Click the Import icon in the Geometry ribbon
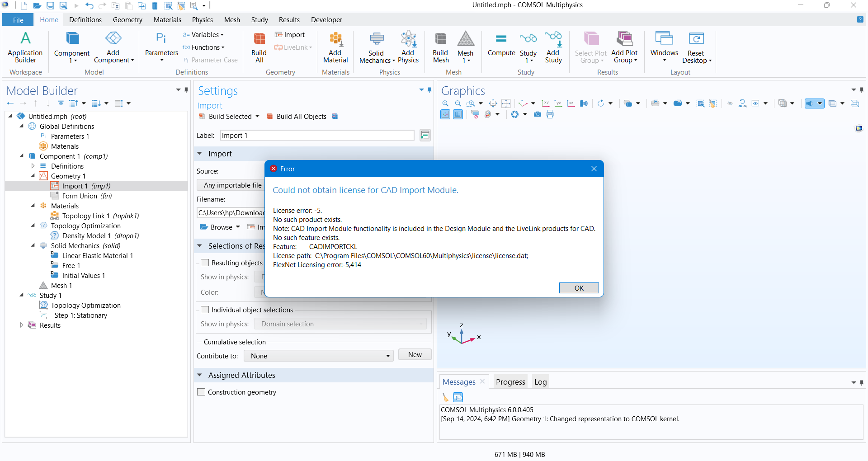This screenshot has height=461, width=868. (279, 35)
